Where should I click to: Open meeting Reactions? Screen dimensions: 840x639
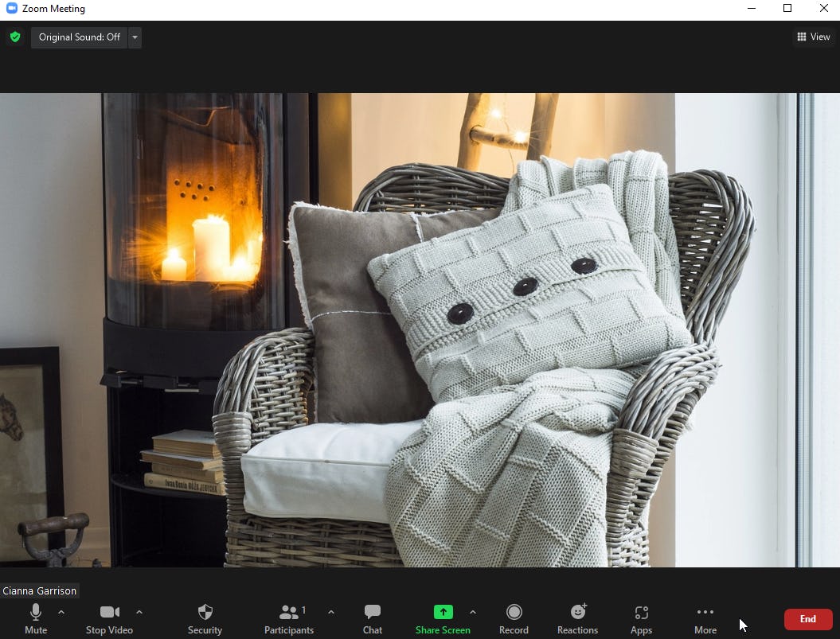click(x=577, y=617)
